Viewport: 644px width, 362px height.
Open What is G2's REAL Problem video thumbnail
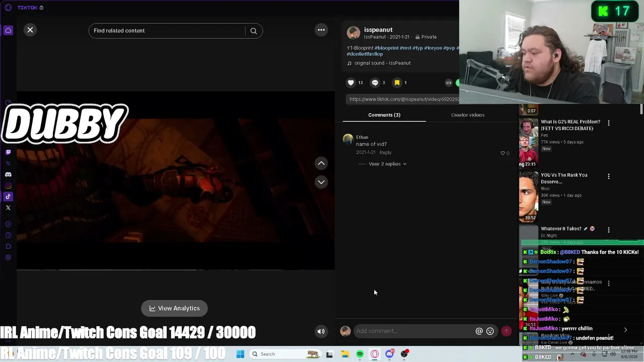coord(529,143)
